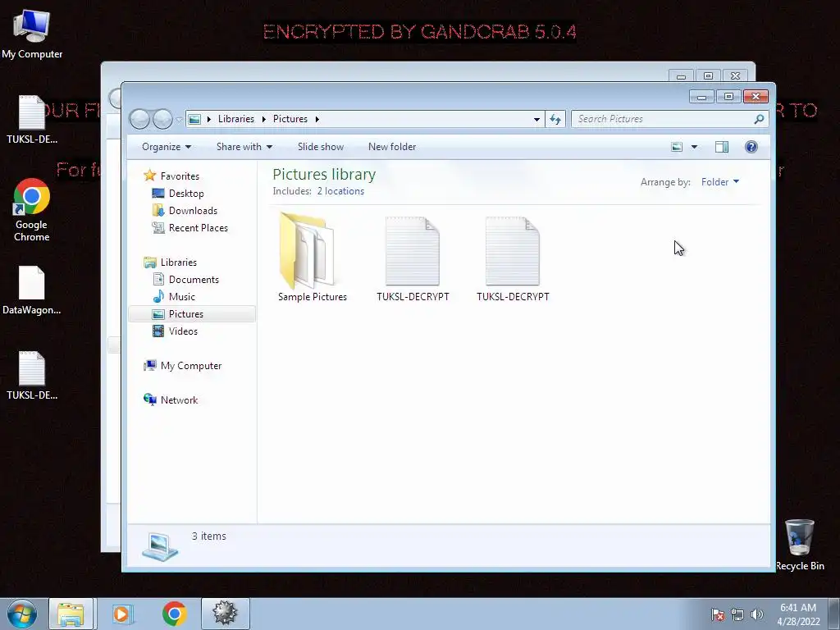
Task: Select the Pictures library in the sidebar
Action: click(x=192, y=314)
